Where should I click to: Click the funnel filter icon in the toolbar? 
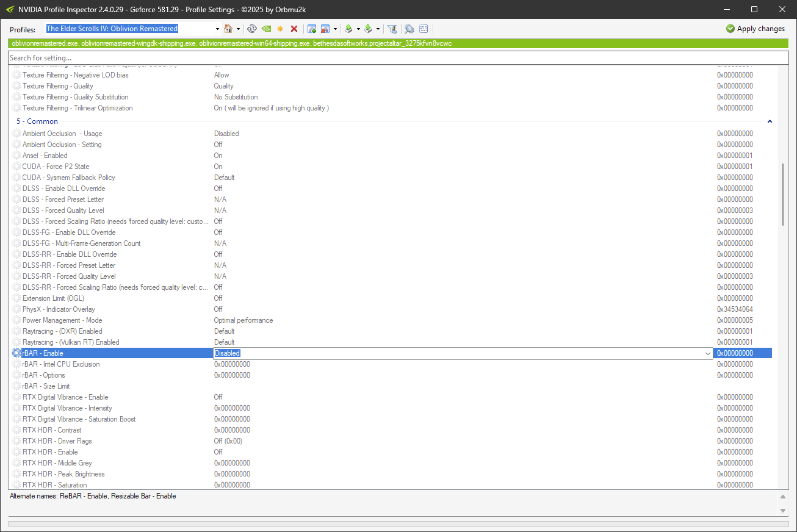392,29
